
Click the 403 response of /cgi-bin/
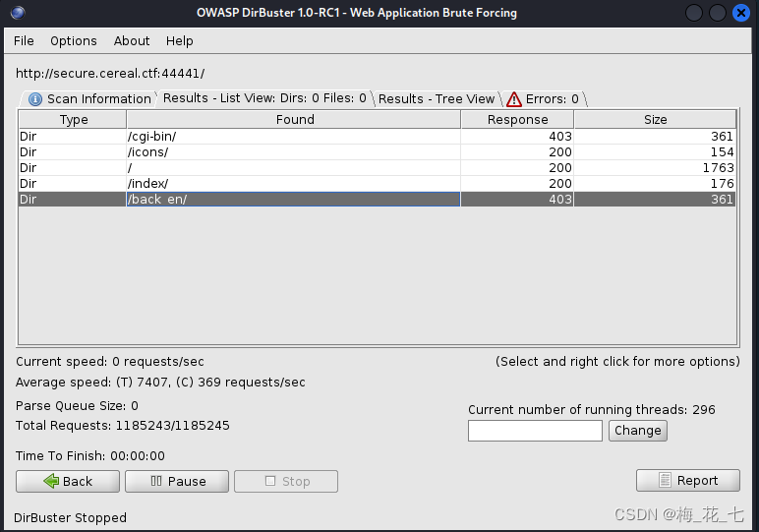560,137
